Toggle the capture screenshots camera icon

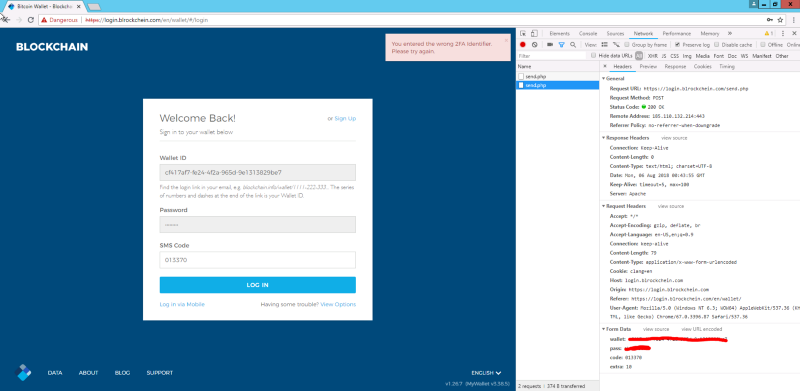coord(550,45)
